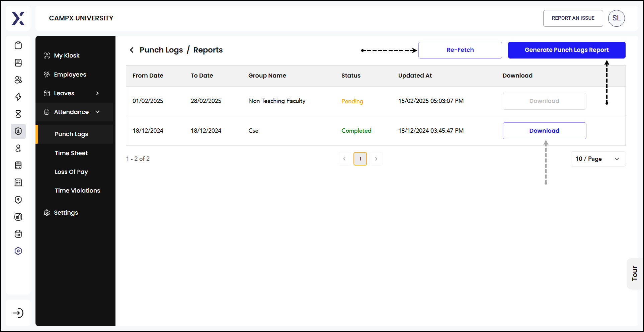Click Pending status text
The height and width of the screenshot is (332, 644).
point(352,101)
